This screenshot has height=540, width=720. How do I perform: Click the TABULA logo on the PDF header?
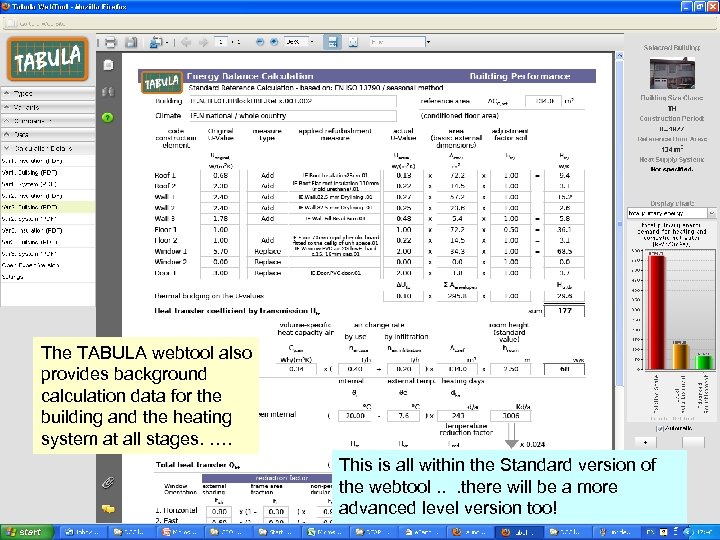coord(162,82)
